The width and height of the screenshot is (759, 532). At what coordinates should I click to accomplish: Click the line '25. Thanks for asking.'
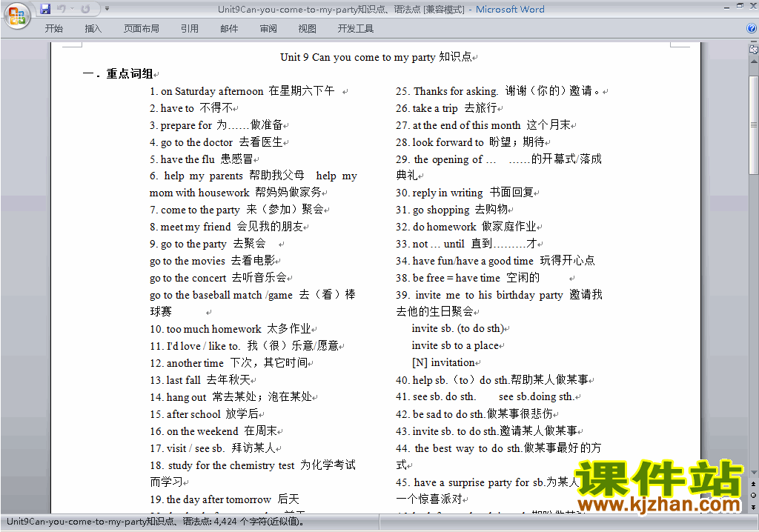pyautogui.click(x=499, y=91)
